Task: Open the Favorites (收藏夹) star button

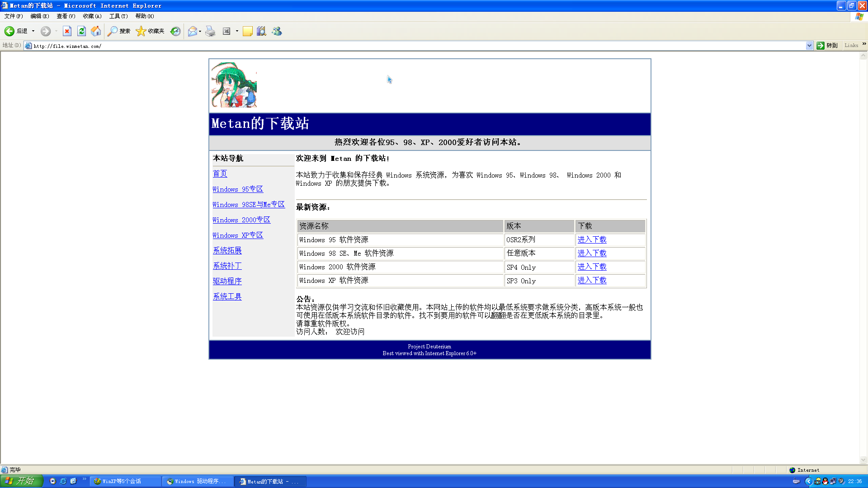Action: click(150, 31)
